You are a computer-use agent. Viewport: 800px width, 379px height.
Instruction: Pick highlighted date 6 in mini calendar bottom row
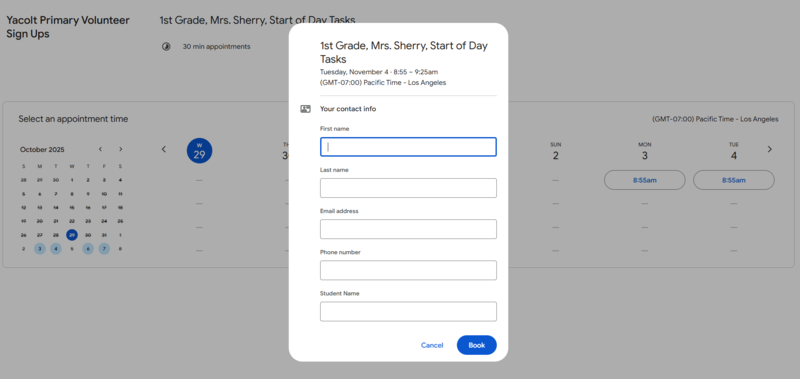coord(88,249)
